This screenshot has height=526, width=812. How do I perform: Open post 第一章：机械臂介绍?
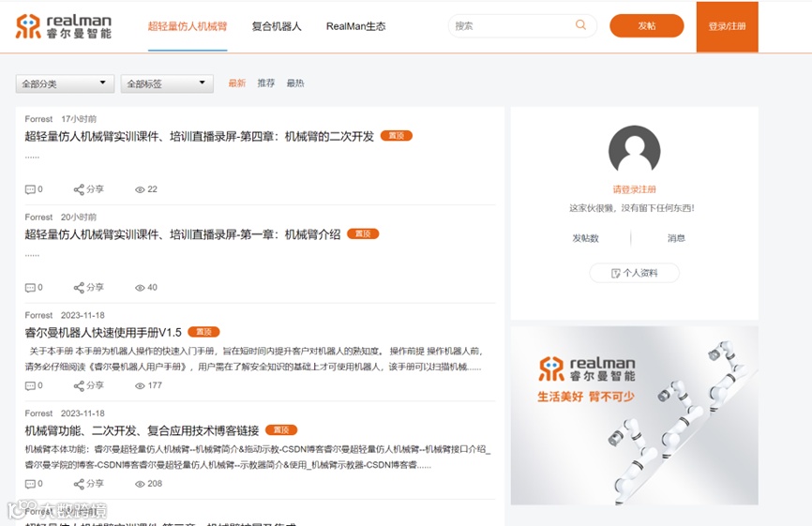tap(183, 234)
